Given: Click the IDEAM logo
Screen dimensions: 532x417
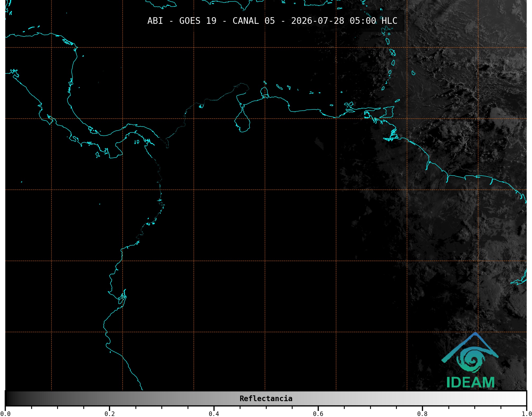Looking at the screenshot, I should click(x=470, y=360).
